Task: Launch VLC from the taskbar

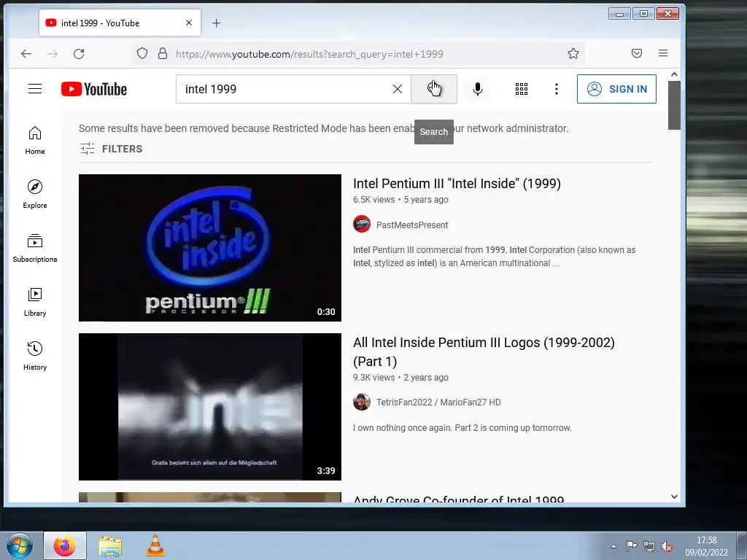Action: pyautogui.click(x=155, y=545)
